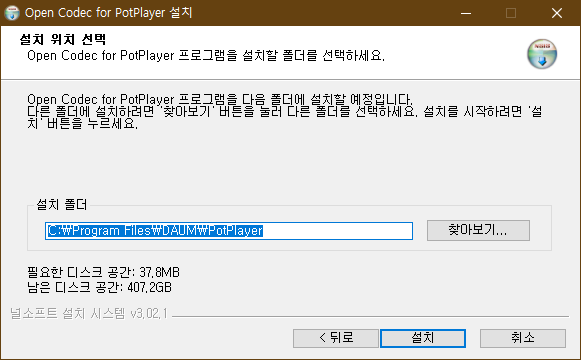The height and width of the screenshot is (360, 581).
Task: Click the 설치 위치 선택 heading
Action: point(63,39)
